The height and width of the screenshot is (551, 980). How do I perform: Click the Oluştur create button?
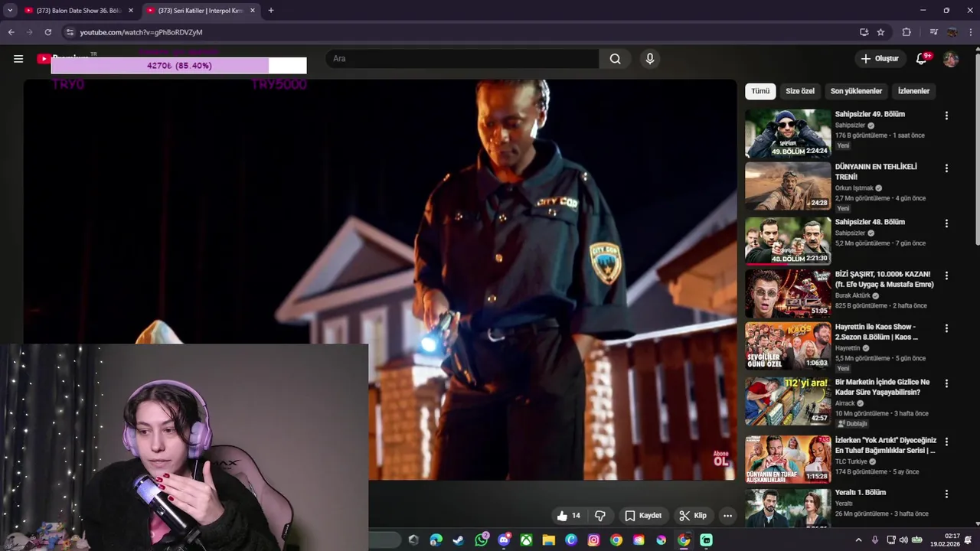[x=880, y=59]
